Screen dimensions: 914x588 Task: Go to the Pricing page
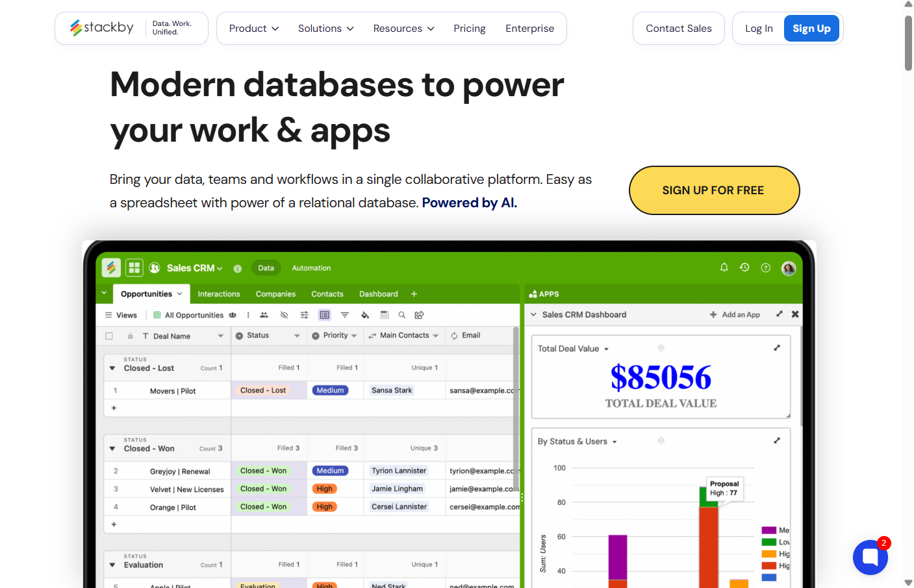coord(469,29)
